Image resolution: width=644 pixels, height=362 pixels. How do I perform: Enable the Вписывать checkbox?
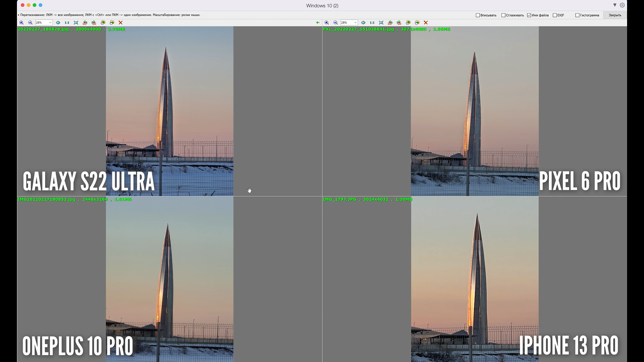click(x=478, y=15)
